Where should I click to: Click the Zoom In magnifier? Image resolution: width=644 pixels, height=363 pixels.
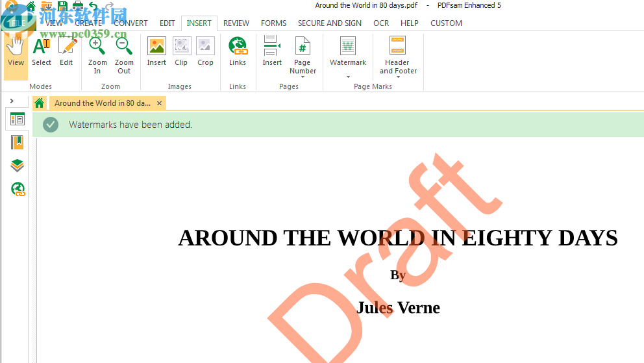click(97, 55)
